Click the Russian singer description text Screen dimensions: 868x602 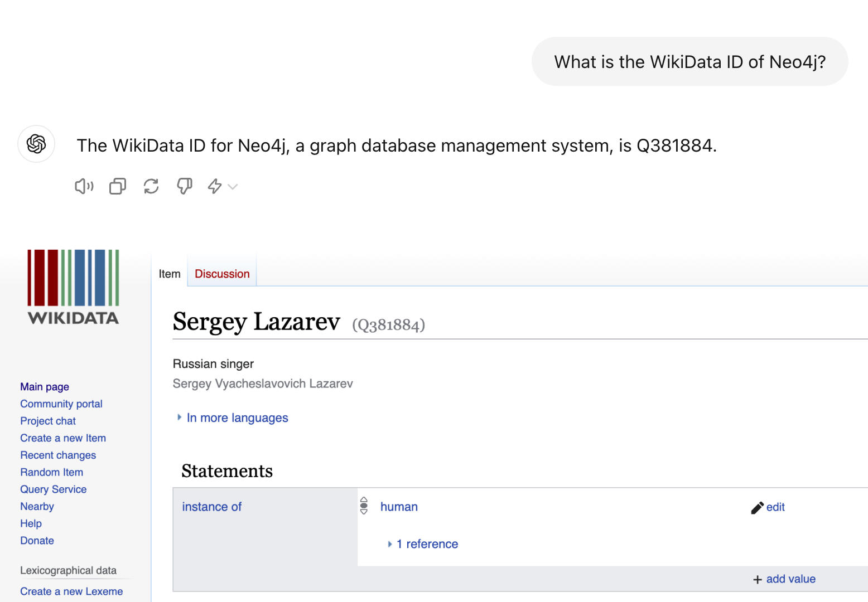click(213, 364)
